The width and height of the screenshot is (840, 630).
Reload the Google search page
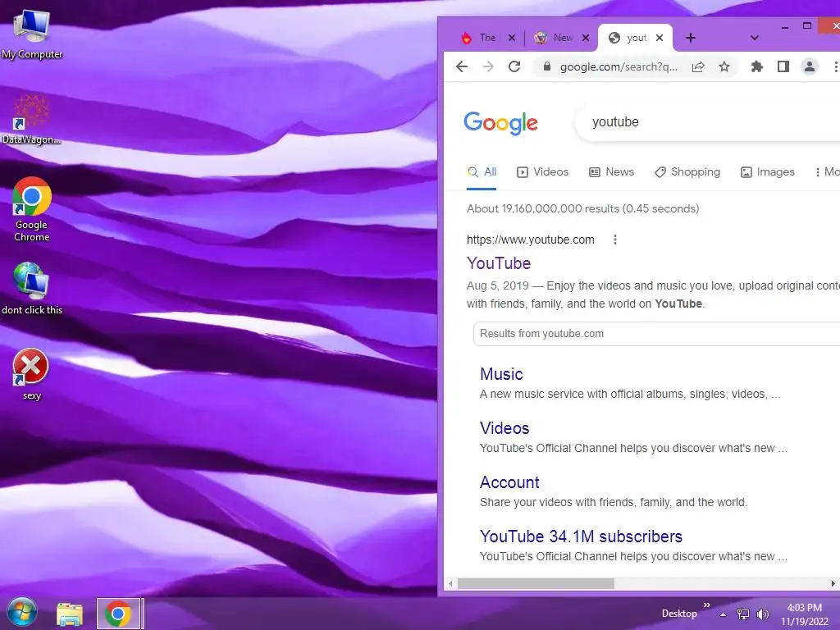(514, 66)
